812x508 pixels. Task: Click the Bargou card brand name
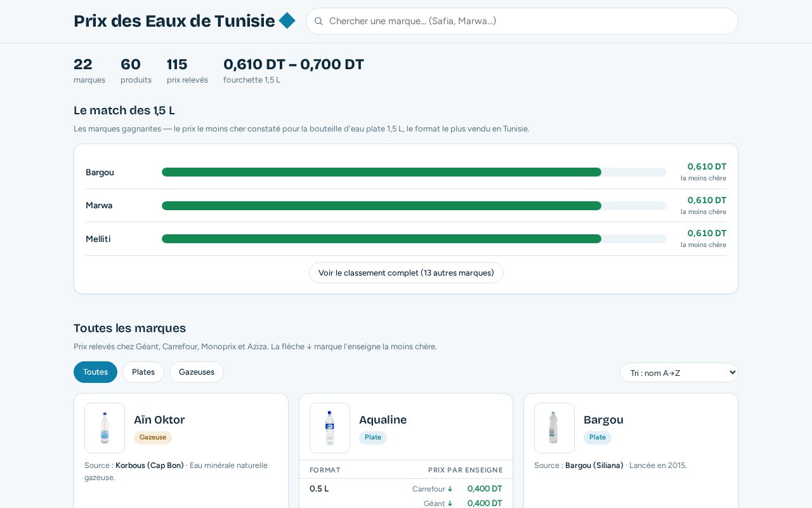pyautogui.click(x=603, y=420)
